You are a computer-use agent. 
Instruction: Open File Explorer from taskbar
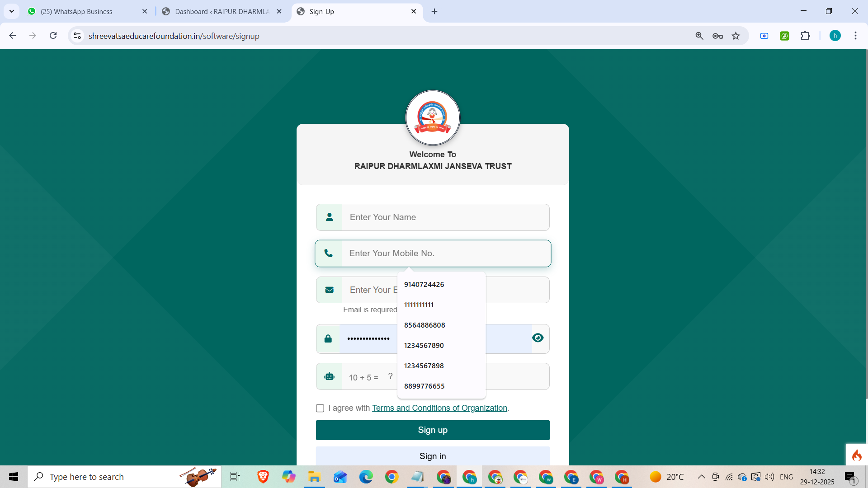[x=314, y=477]
